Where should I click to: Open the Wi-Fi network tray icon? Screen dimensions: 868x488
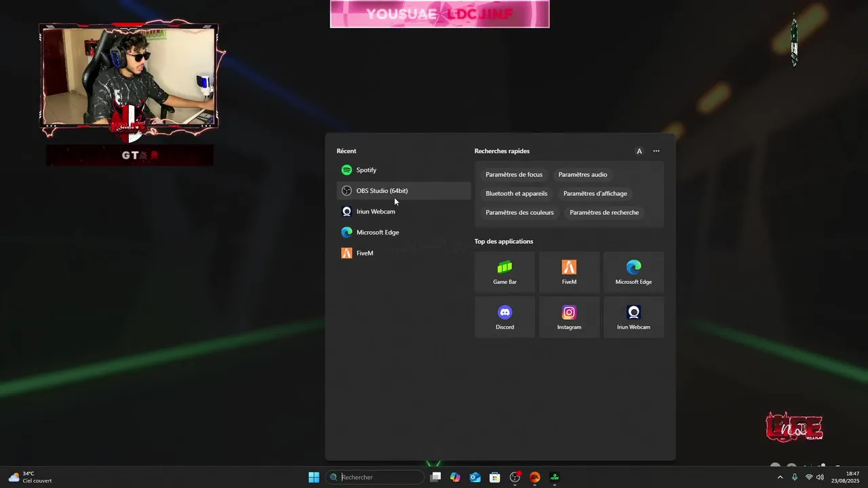pos(808,477)
